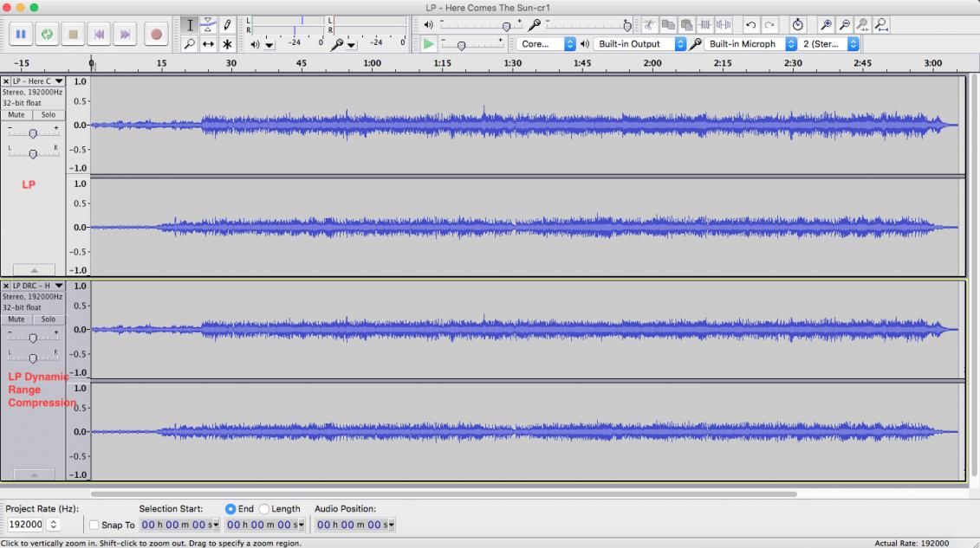Click the Fit Project zoom icon
The height and width of the screenshot is (548, 980).
882,25
